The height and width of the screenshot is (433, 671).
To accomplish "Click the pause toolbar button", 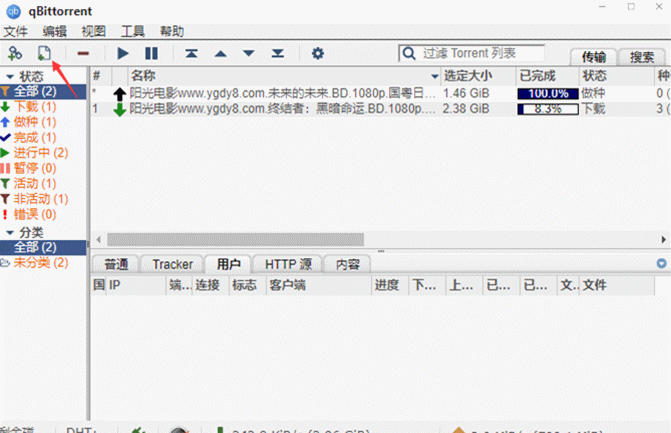I will 151,53.
